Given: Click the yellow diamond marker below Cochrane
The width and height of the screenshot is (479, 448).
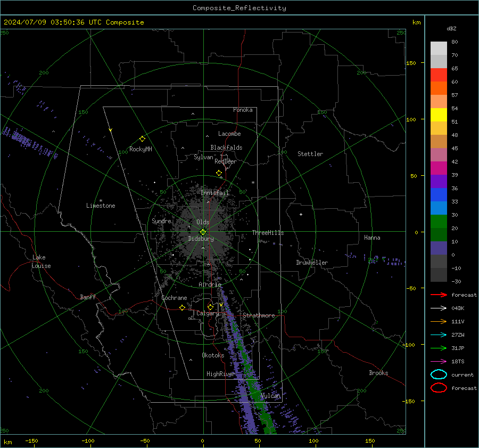Looking at the screenshot, I should [x=182, y=308].
